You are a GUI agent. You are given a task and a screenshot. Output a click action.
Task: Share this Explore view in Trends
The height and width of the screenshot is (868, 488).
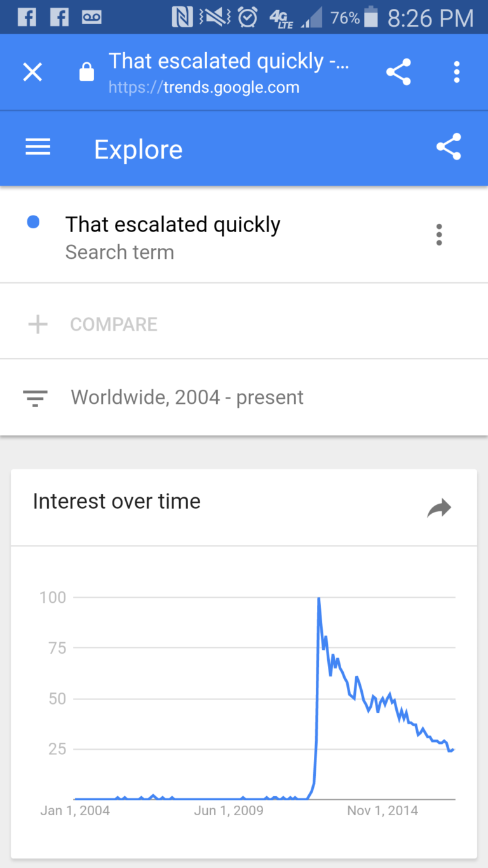point(448,148)
